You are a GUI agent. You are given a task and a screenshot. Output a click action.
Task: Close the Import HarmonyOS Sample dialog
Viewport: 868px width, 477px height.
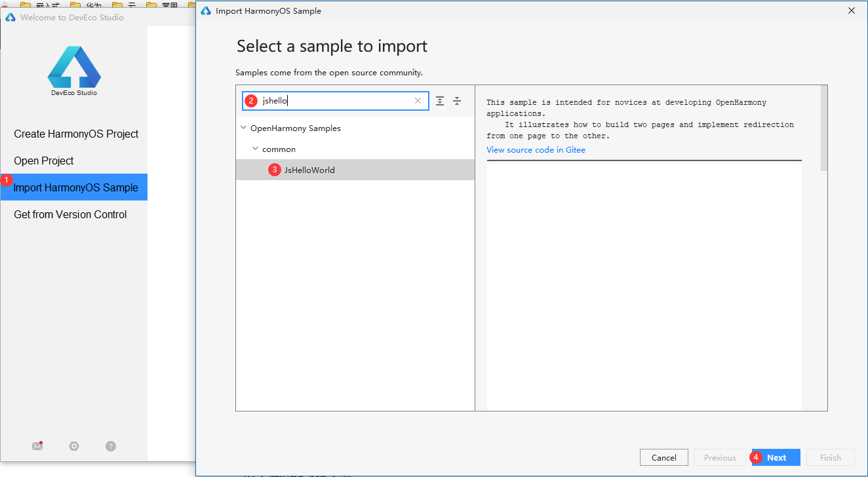(852, 10)
